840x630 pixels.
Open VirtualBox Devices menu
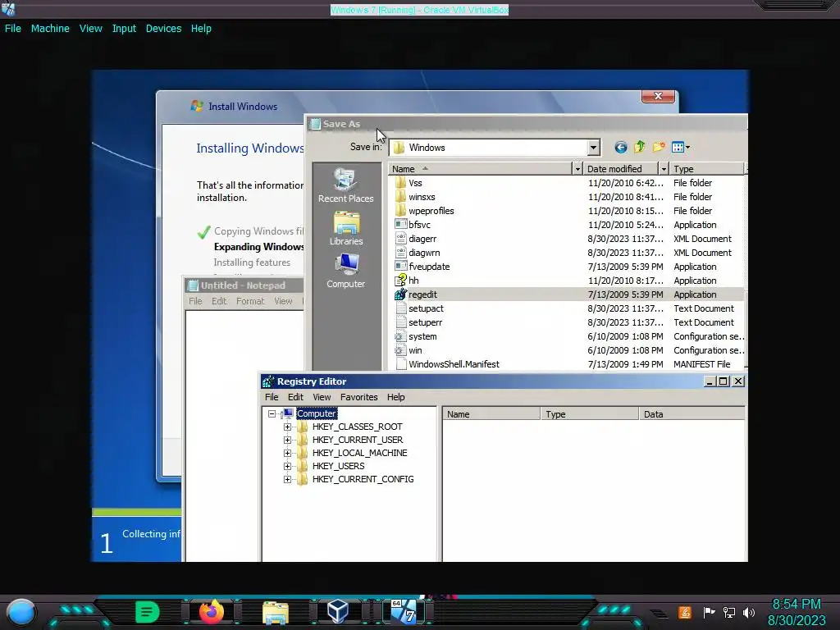(163, 29)
